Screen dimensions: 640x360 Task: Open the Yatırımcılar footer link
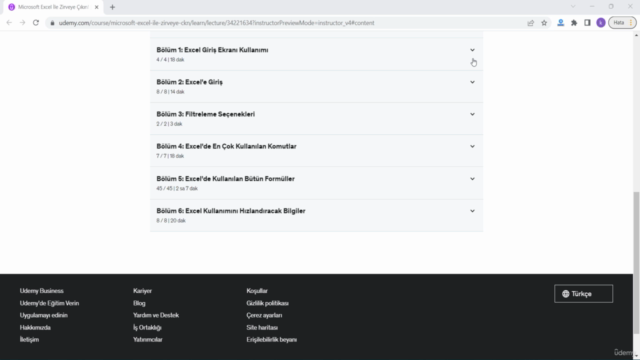(147, 340)
